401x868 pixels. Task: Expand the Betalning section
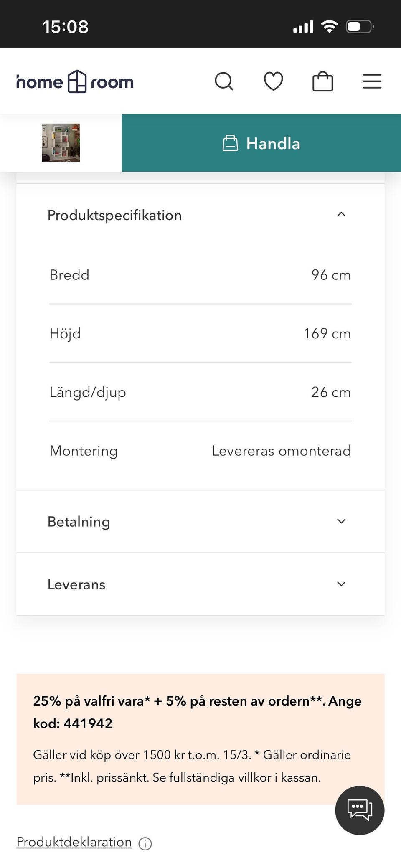[341, 521]
